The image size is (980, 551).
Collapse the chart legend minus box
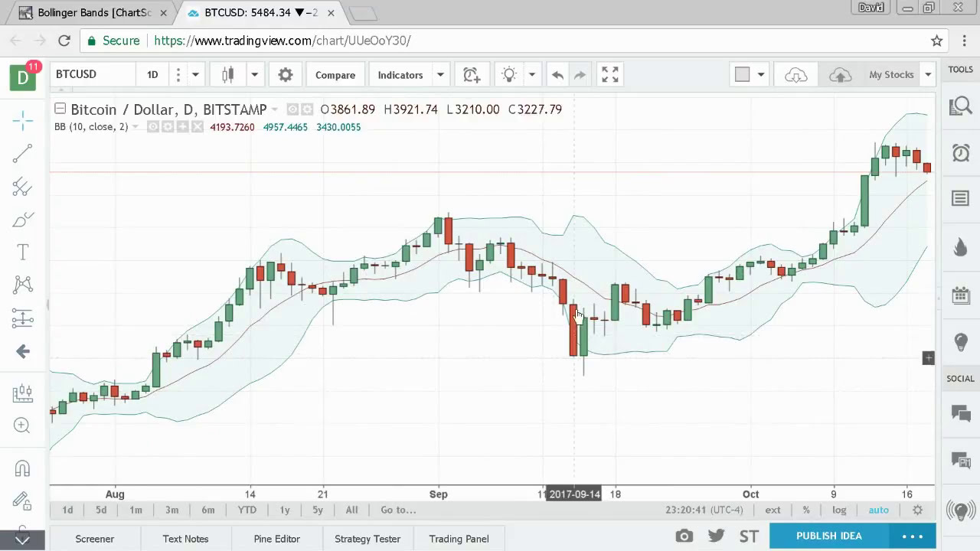pyautogui.click(x=60, y=109)
